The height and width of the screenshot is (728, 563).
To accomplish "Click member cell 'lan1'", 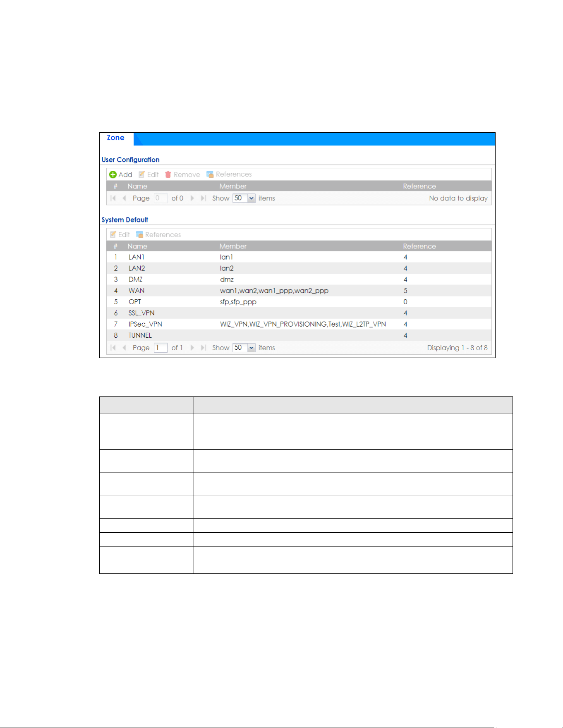I will click(x=226, y=257).
